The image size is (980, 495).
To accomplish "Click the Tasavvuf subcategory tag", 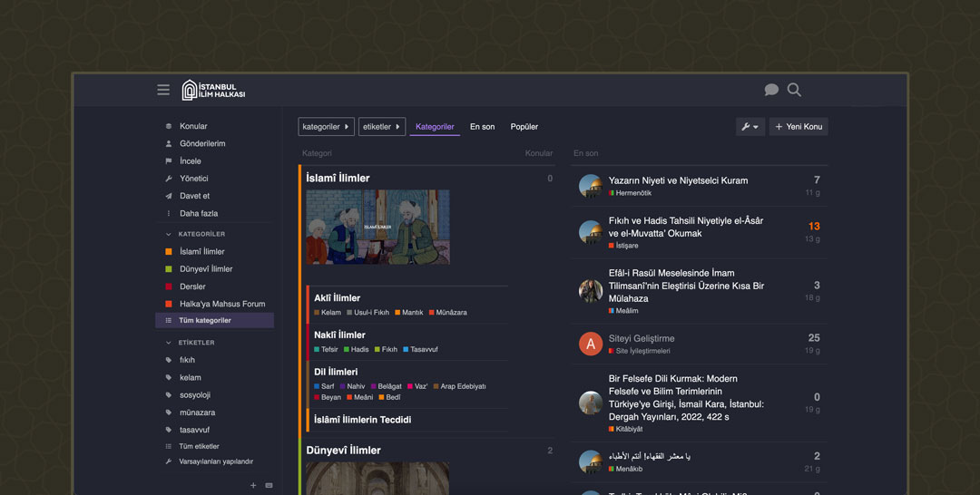I will pyautogui.click(x=420, y=350).
